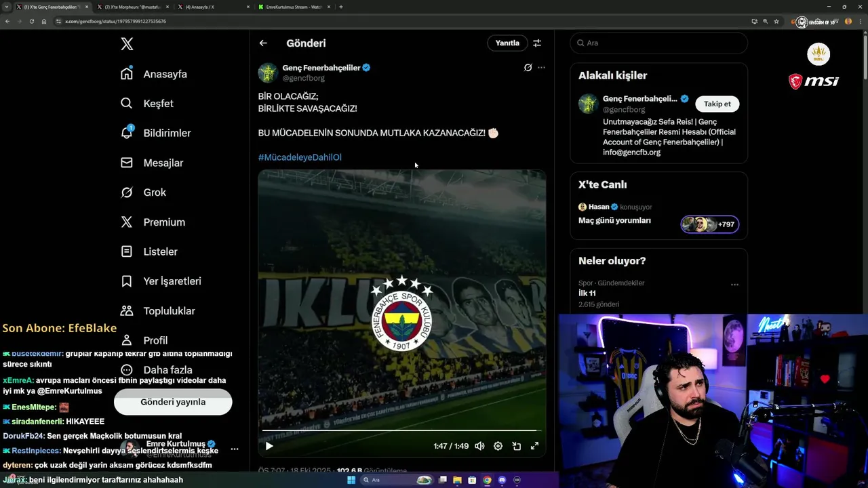Click the Gönderi yayınla button

click(173, 402)
